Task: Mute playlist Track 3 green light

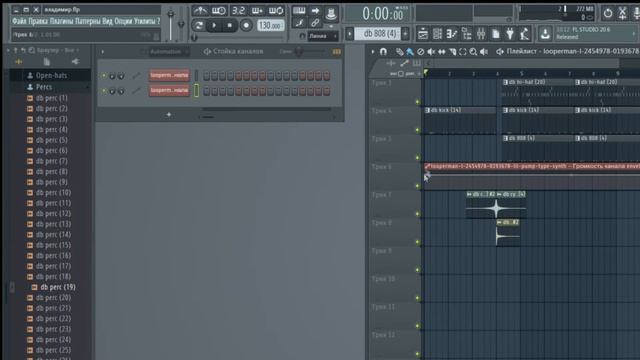Action: pyautogui.click(x=417, y=102)
